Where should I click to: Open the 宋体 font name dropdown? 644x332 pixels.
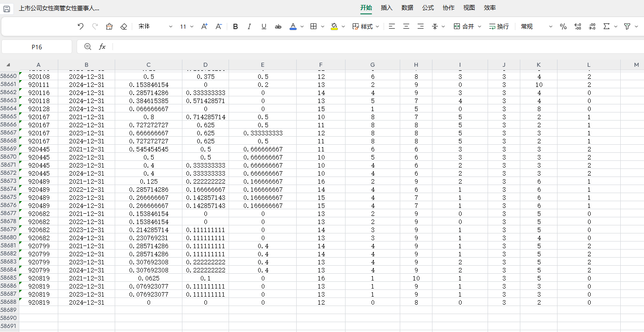[155, 27]
